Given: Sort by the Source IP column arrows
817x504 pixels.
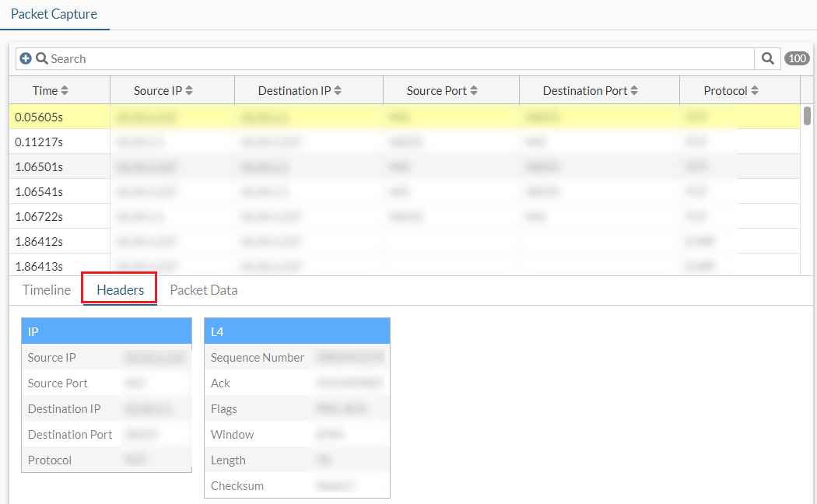Looking at the screenshot, I should coord(190,89).
